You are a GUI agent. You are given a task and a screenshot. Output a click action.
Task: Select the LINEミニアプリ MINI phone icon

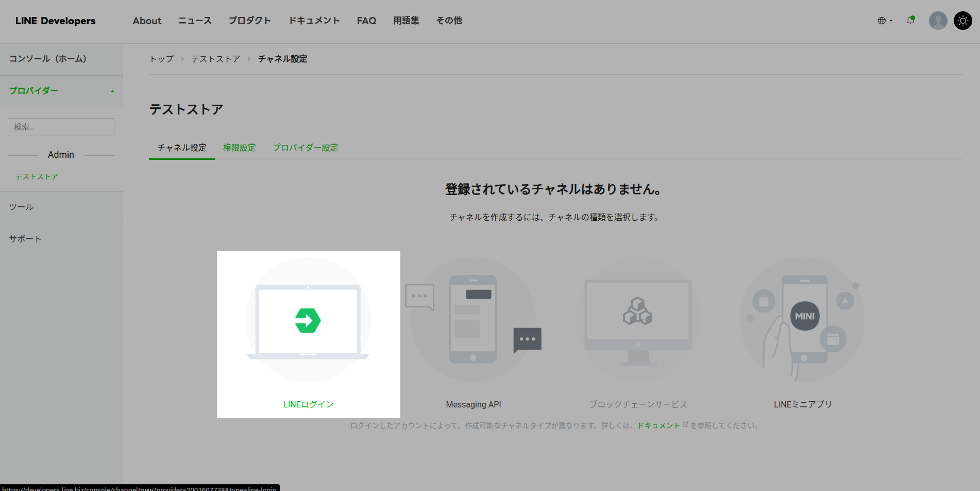click(803, 320)
